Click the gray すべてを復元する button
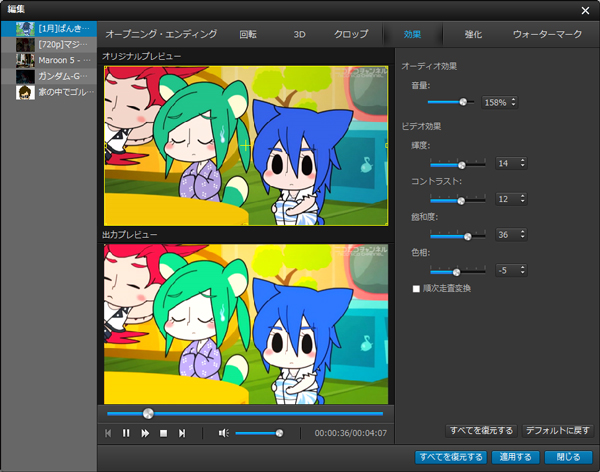 click(x=481, y=430)
